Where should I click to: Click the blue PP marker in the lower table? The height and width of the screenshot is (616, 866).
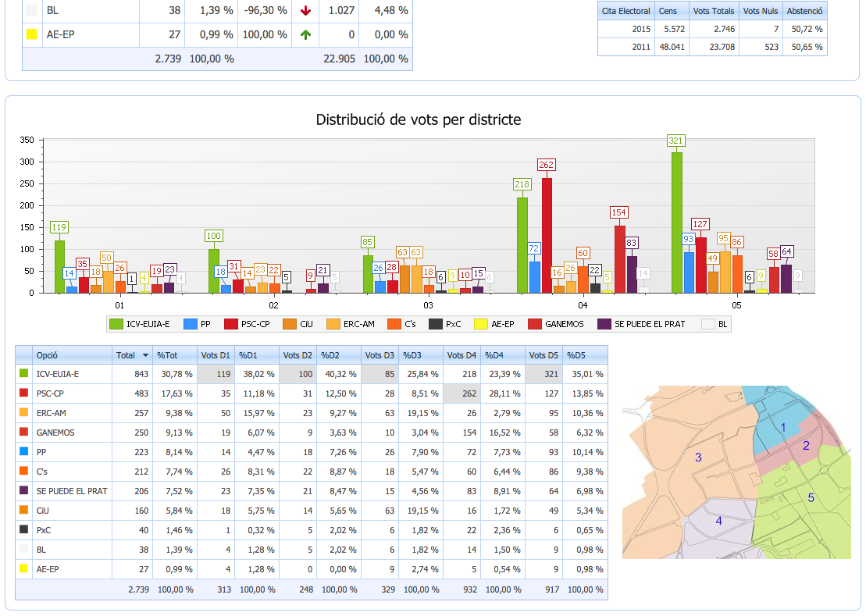click(23, 451)
